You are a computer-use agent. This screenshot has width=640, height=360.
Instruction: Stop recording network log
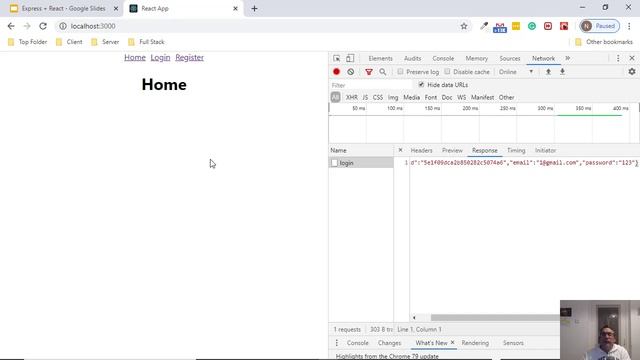coord(336,72)
